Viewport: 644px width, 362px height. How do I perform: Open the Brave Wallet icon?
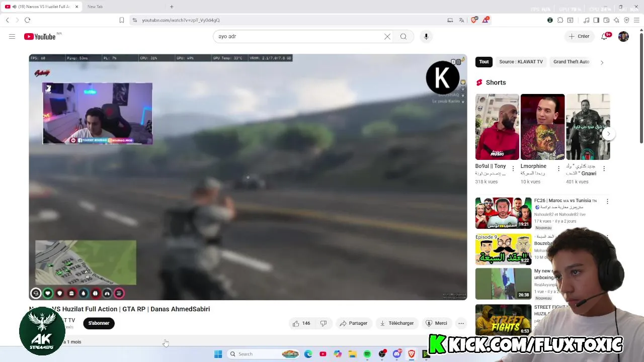(x=606, y=20)
